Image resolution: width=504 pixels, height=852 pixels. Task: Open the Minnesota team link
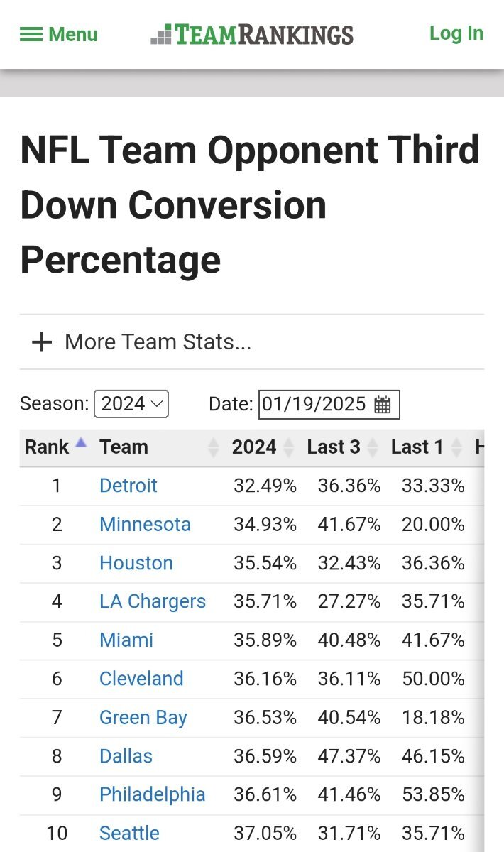(x=145, y=525)
